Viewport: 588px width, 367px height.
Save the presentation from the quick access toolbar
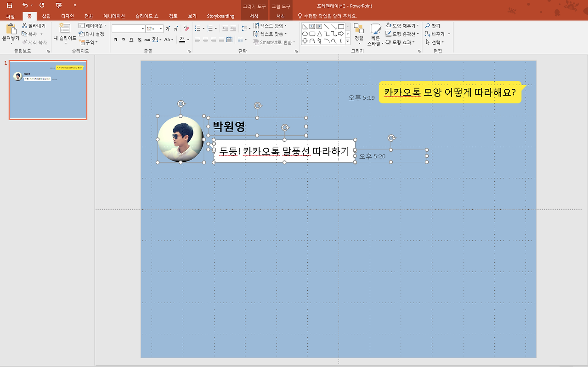10,6
